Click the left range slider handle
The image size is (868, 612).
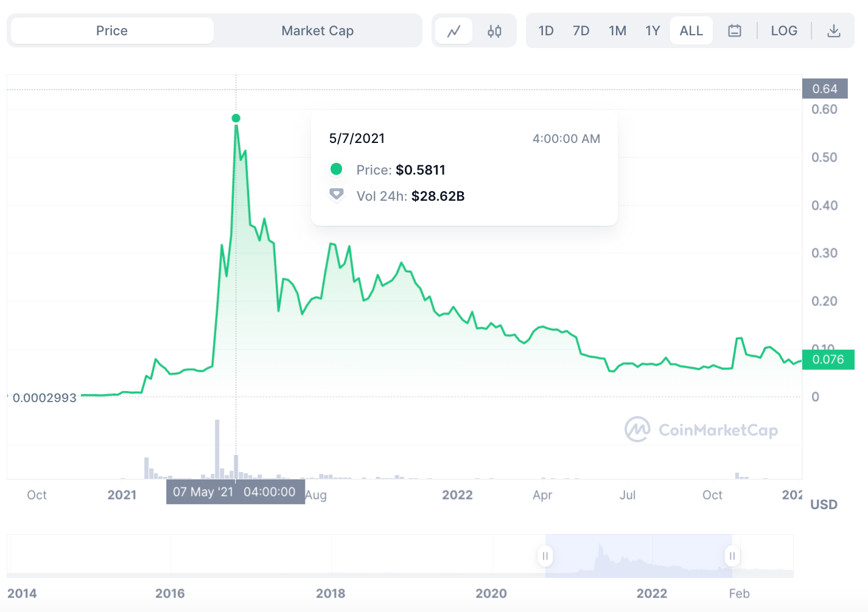pyautogui.click(x=545, y=556)
